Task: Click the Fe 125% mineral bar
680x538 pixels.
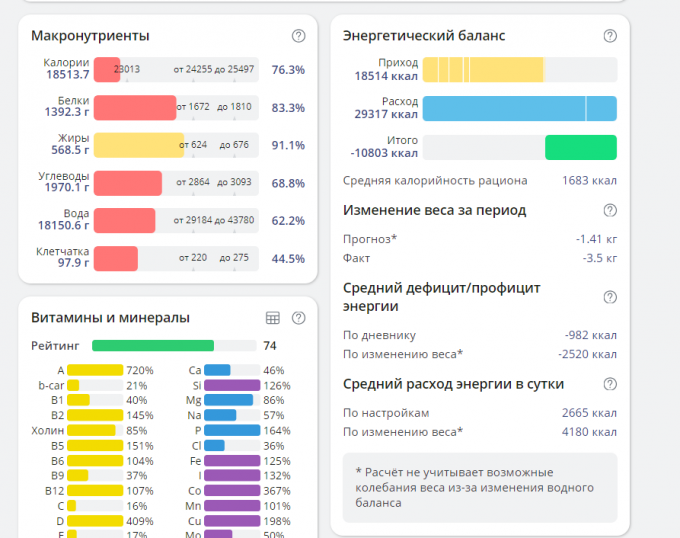Action: (x=232, y=461)
